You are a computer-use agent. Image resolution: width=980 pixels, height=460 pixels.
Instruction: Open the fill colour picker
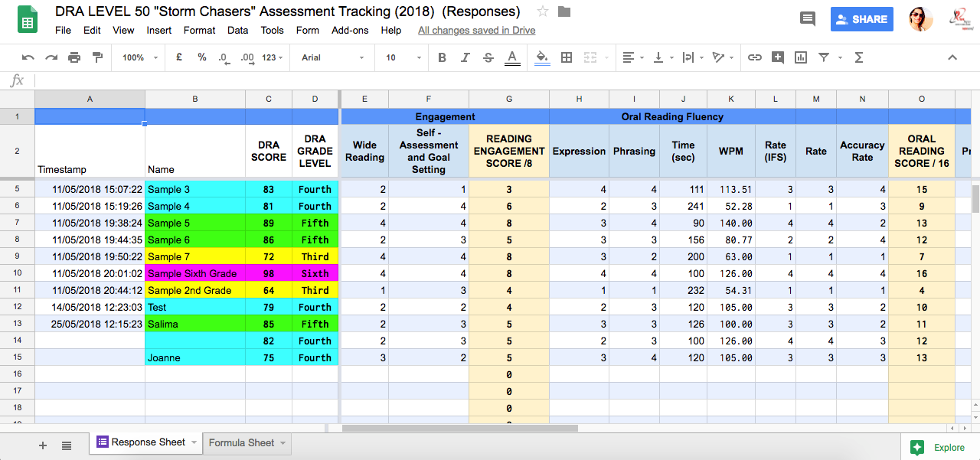point(542,57)
